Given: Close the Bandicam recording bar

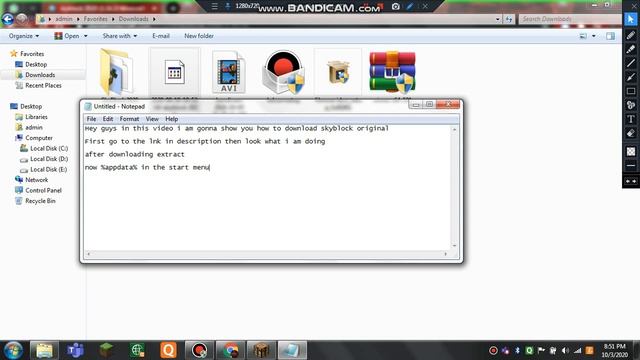Looking at the screenshot, I should [x=425, y=6].
